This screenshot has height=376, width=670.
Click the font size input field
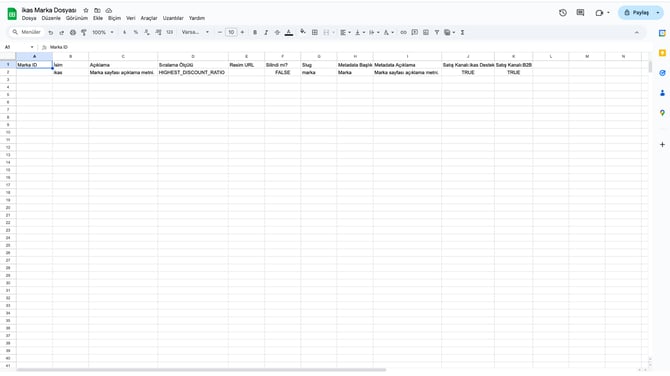[x=231, y=32]
